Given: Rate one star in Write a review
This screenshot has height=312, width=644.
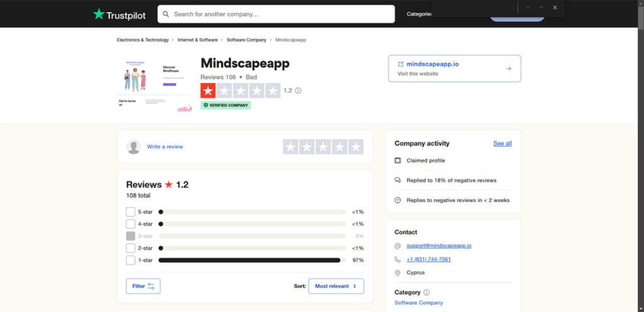Looking at the screenshot, I should (291, 147).
